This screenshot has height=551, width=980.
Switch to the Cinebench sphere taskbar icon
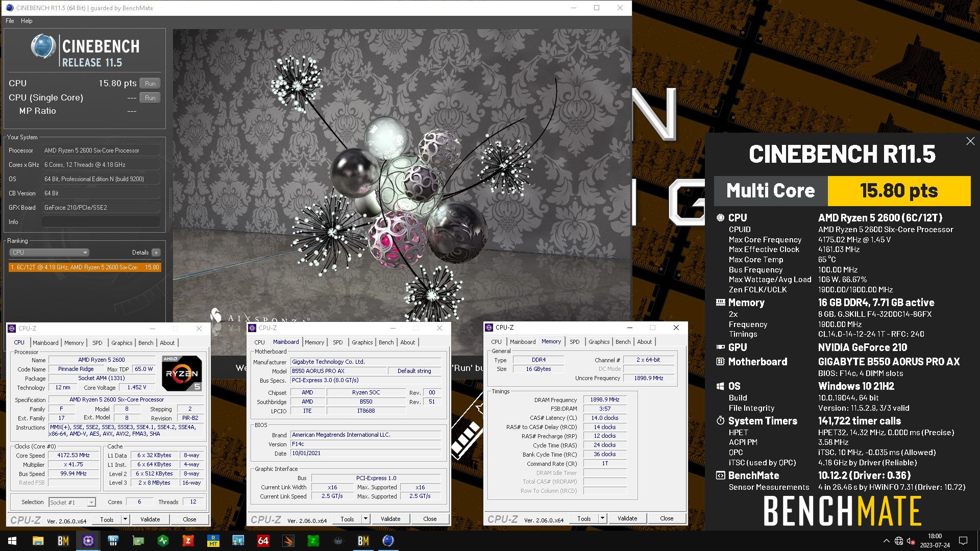388,541
